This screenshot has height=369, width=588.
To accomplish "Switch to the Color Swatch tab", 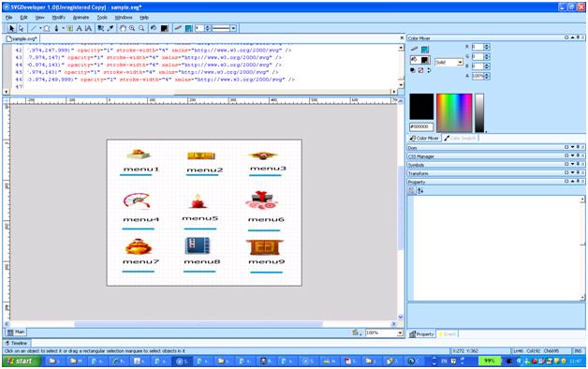I will coord(460,139).
